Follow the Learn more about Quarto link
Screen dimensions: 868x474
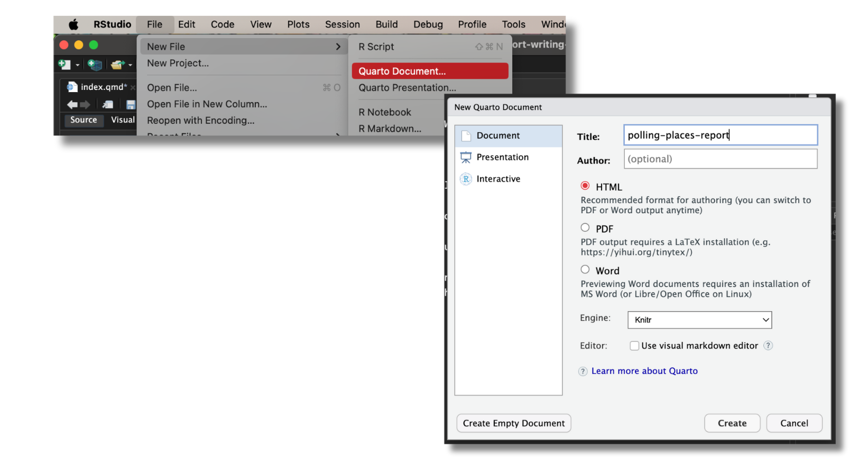pos(644,371)
